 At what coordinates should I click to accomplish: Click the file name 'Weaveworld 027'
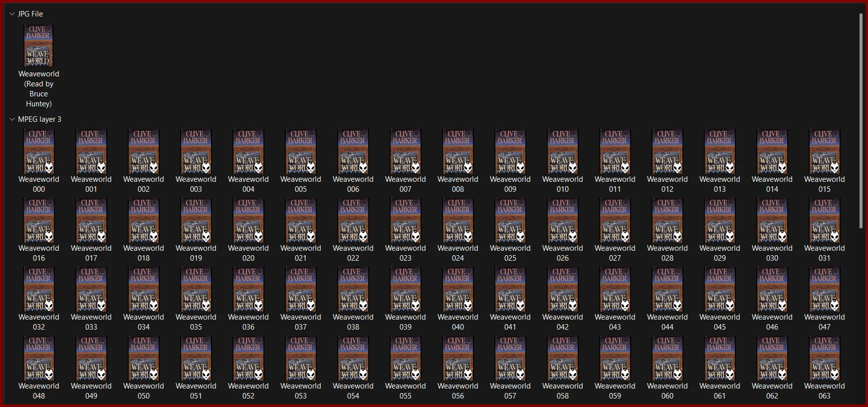(x=615, y=253)
